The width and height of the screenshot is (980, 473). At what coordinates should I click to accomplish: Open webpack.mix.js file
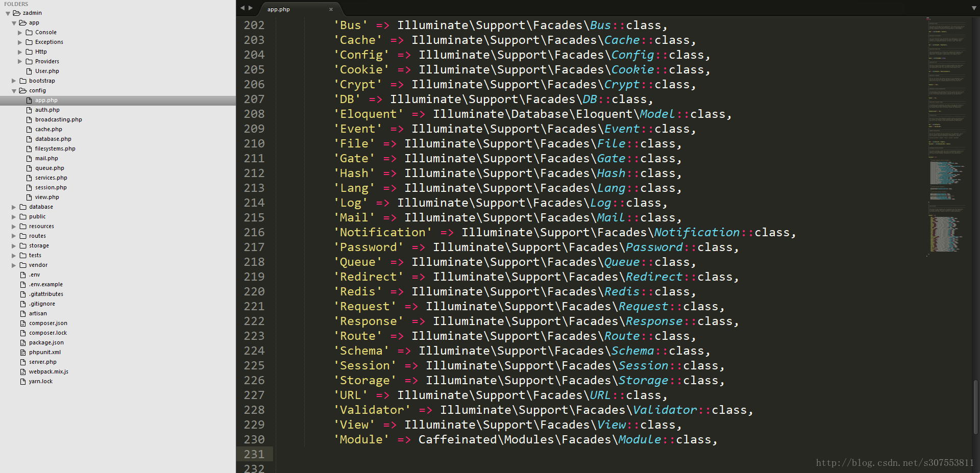[x=48, y=372]
